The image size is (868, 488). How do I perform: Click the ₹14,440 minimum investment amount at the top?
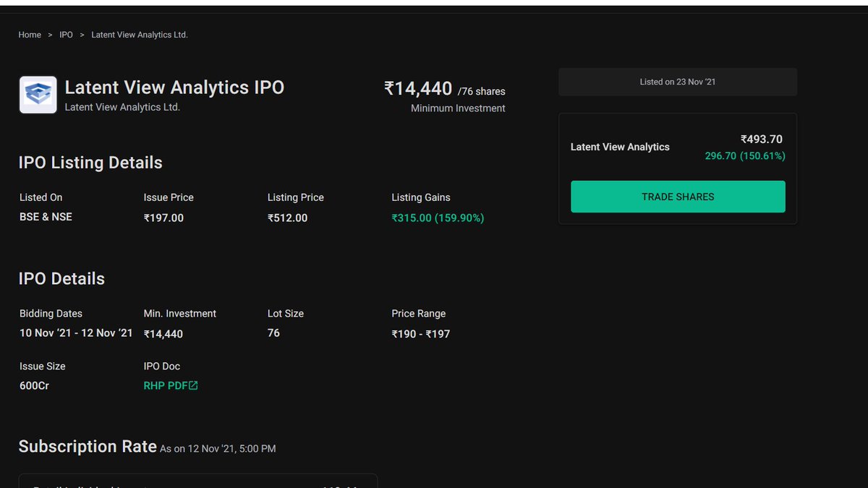pos(418,89)
